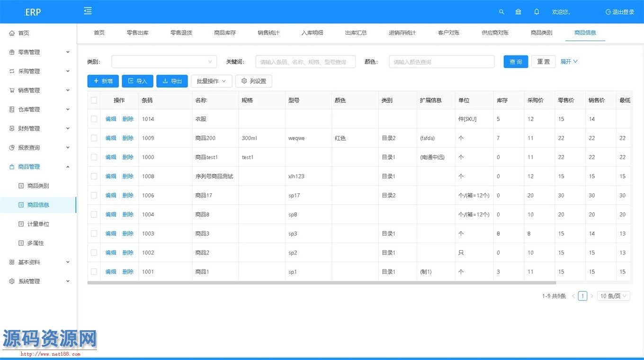Open the 类别 category dropdown

click(x=164, y=62)
